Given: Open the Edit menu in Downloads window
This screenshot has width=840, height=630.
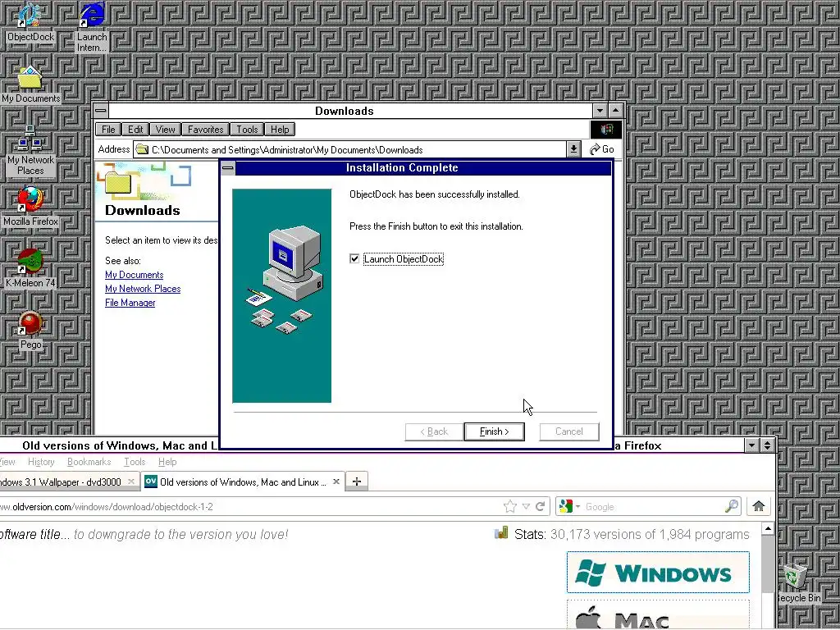Looking at the screenshot, I should [x=135, y=129].
